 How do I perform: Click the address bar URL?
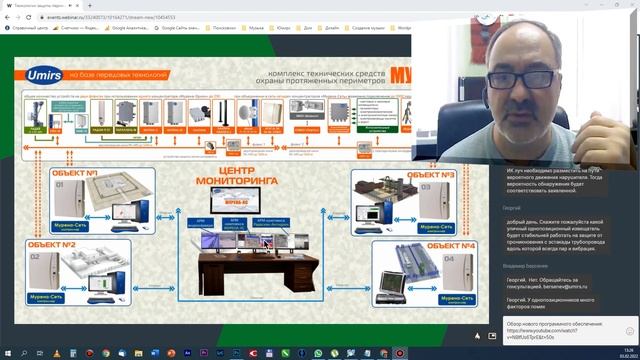[x=111, y=18]
